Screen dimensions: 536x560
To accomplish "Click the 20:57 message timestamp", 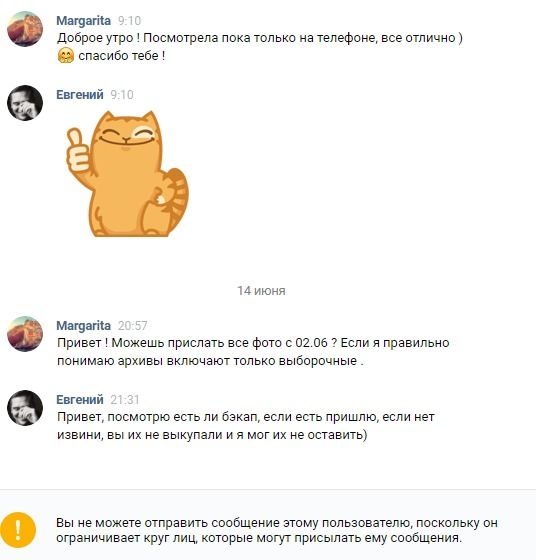I will coord(132,326).
